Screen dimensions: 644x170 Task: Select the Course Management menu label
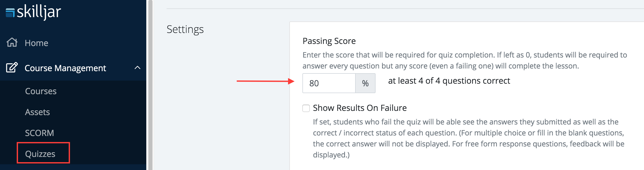coord(65,68)
